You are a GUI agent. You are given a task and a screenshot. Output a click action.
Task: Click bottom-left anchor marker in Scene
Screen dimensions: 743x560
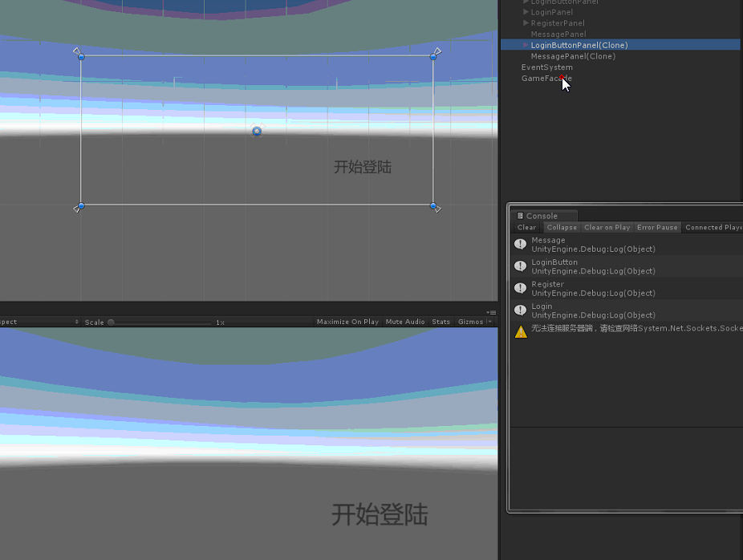(x=75, y=209)
